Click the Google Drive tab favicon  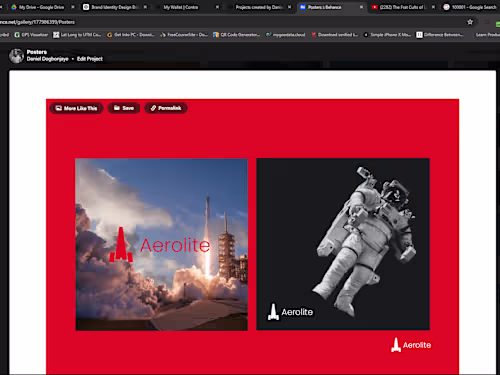point(14,7)
